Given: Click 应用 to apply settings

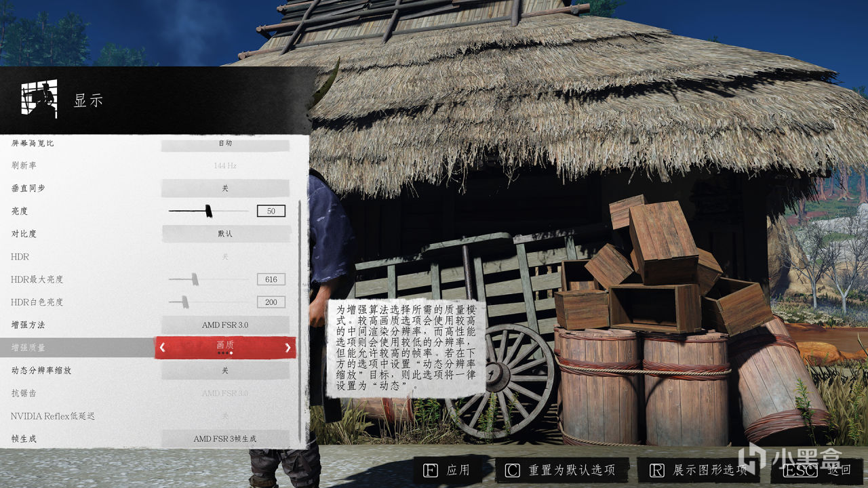Looking at the screenshot, I should point(456,471).
